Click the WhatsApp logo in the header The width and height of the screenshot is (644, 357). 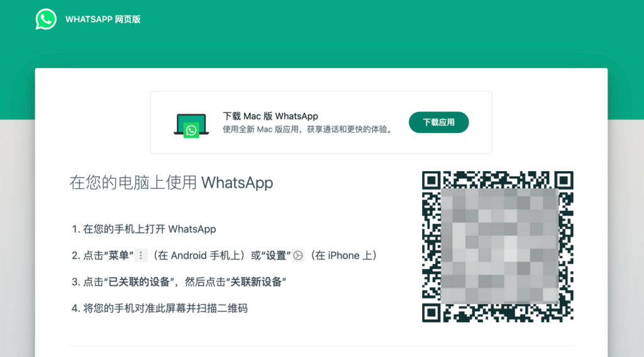pyautogui.click(x=46, y=20)
